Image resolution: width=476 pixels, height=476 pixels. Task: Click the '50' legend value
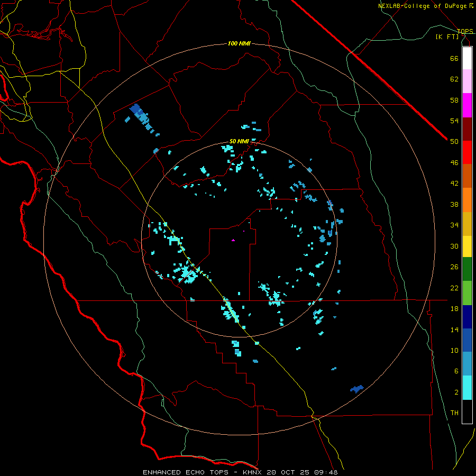tap(454, 142)
